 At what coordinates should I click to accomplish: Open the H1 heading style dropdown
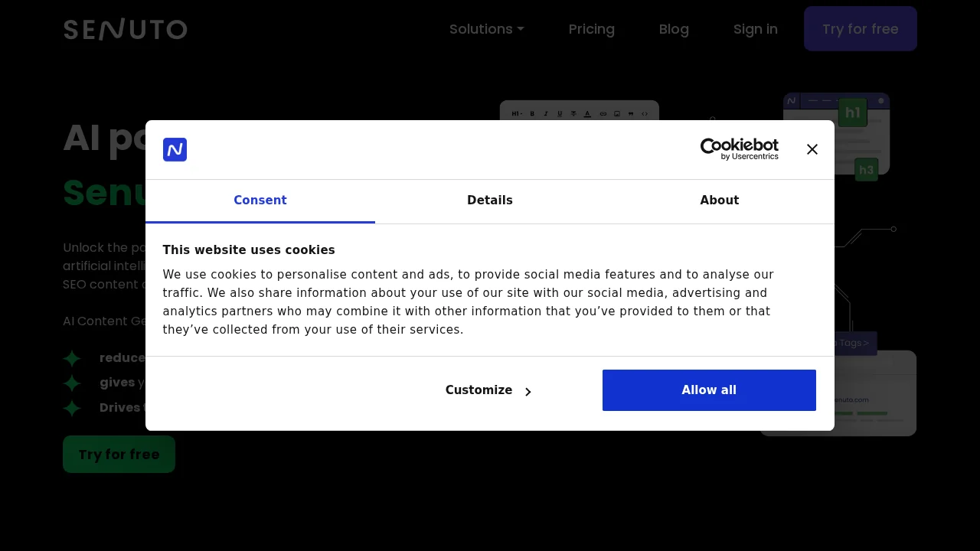516,113
